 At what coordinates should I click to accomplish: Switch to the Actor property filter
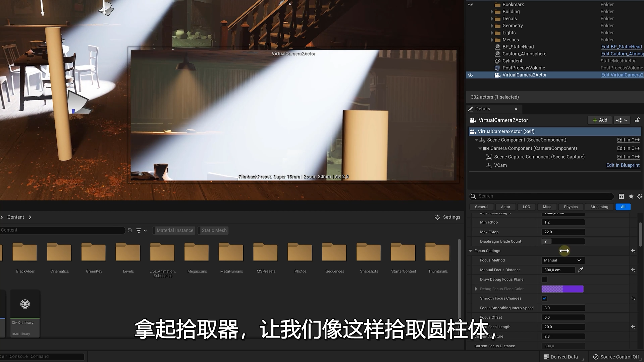505,207
